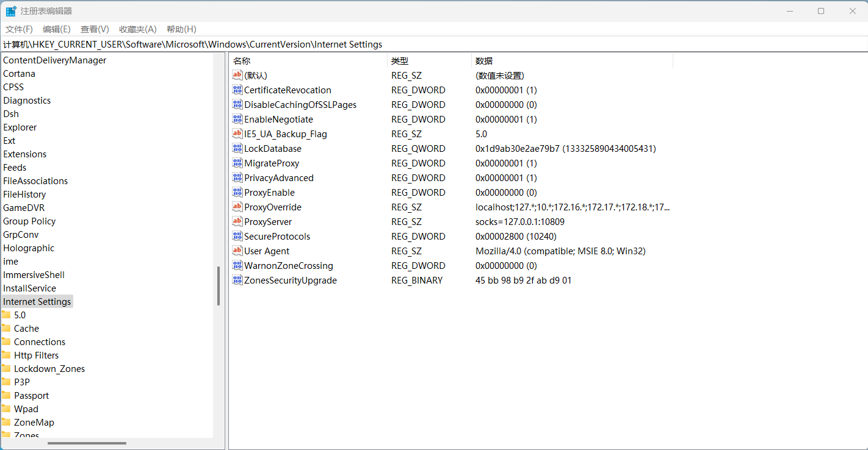The width and height of the screenshot is (868, 450).
Task: Click the REG_BINARY type cell
Action: (417, 280)
